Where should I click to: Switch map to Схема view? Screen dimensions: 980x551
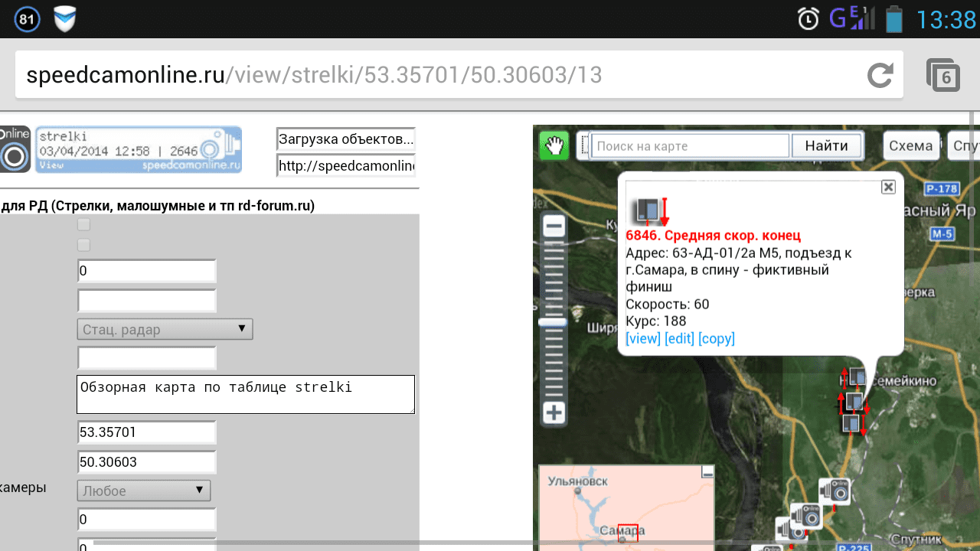pos(911,145)
